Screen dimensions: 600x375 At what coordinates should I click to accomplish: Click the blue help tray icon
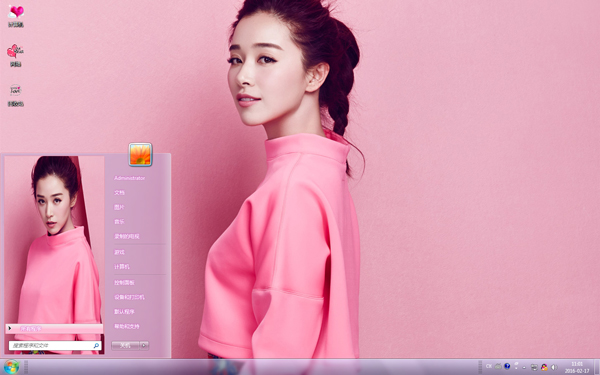point(507,366)
